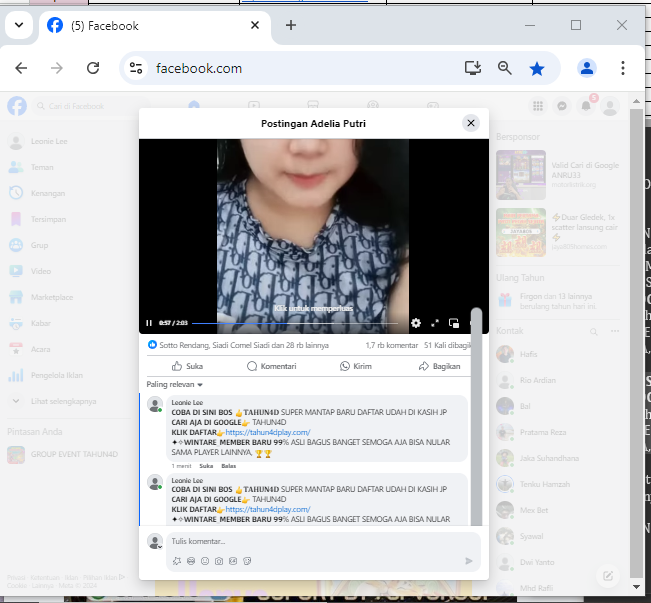
Task: Click Kirim via WhatsApp button
Action: click(x=356, y=366)
